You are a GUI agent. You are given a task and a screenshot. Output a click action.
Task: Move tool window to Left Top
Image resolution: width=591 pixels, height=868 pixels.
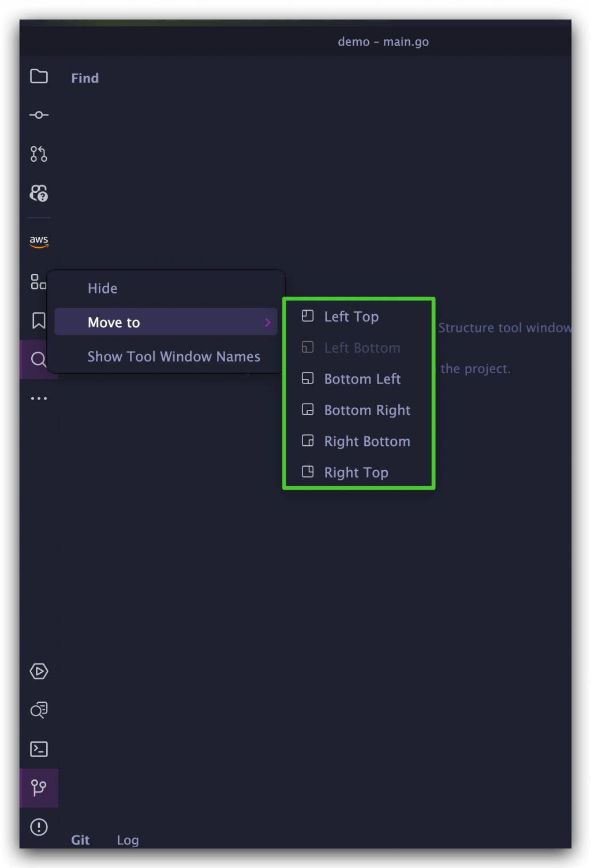click(351, 316)
